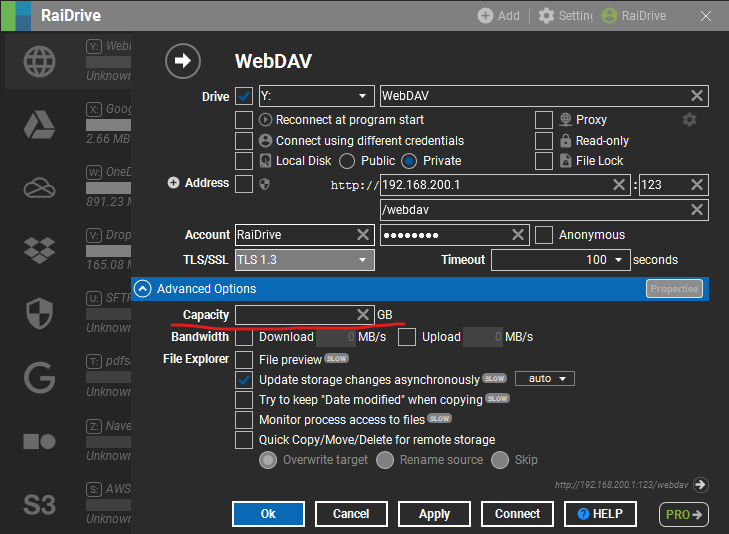Select the WebDAV globe icon in sidebar
This screenshot has width=729, height=534.
39,61
